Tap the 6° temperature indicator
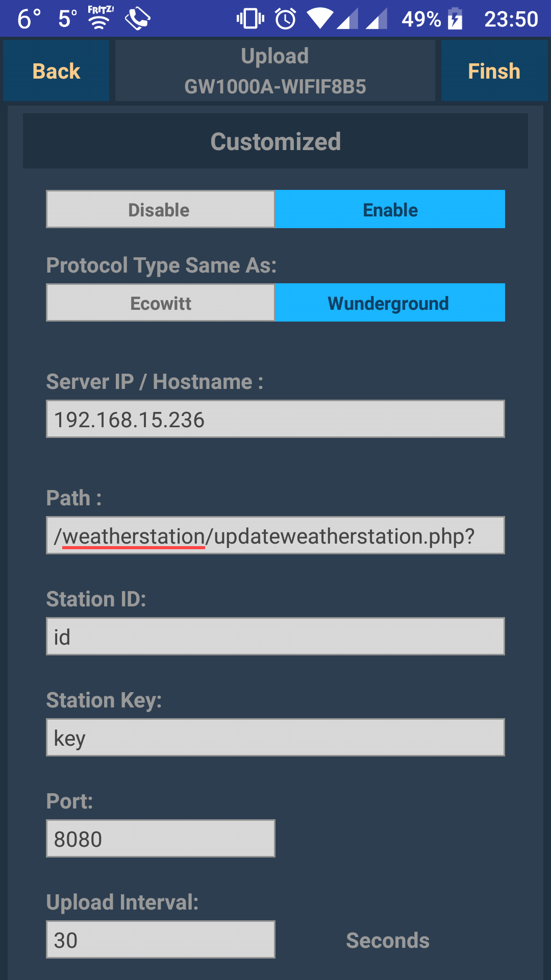The height and width of the screenshot is (980, 551). [x=29, y=19]
